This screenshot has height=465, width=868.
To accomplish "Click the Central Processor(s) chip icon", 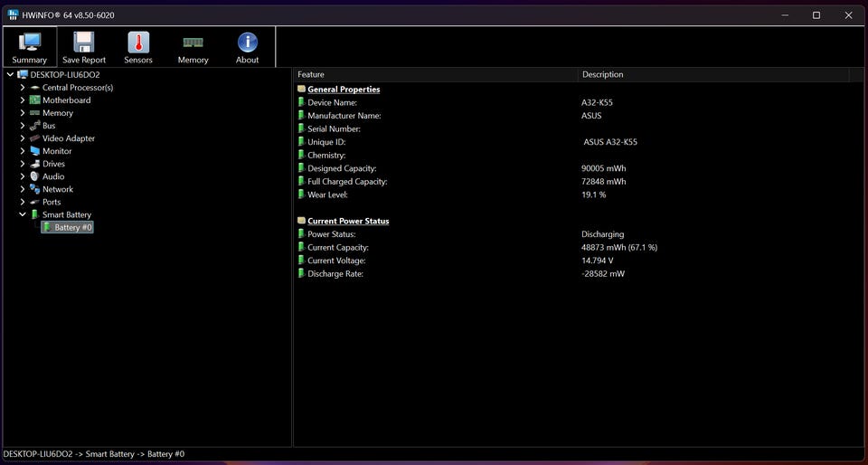I will click(35, 88).
